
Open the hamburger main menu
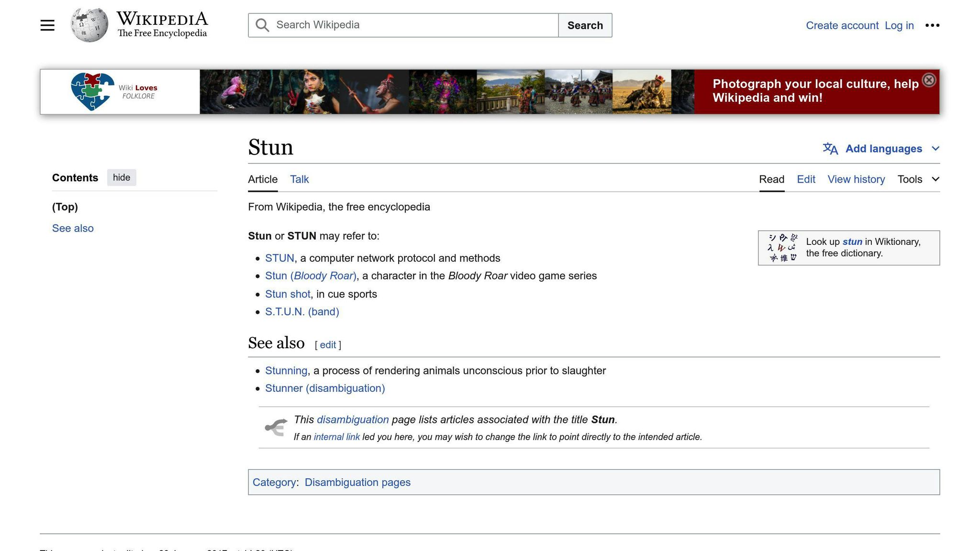click(47, 25)
